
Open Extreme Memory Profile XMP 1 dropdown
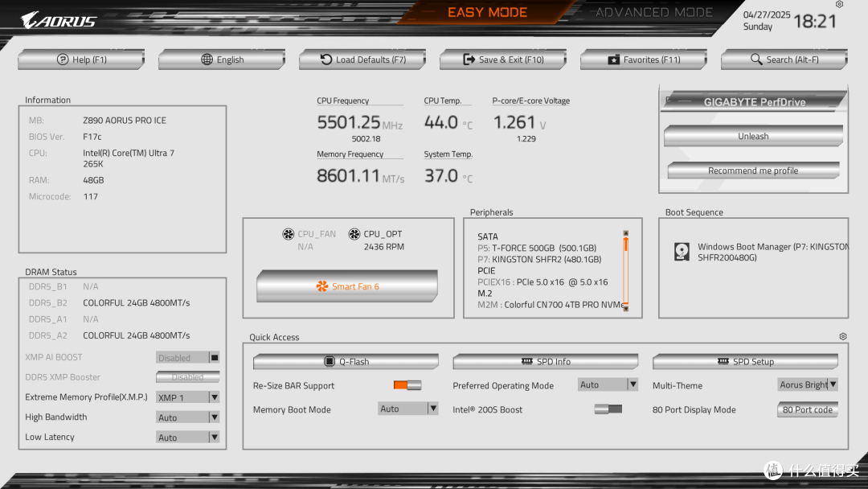(187, 397)
